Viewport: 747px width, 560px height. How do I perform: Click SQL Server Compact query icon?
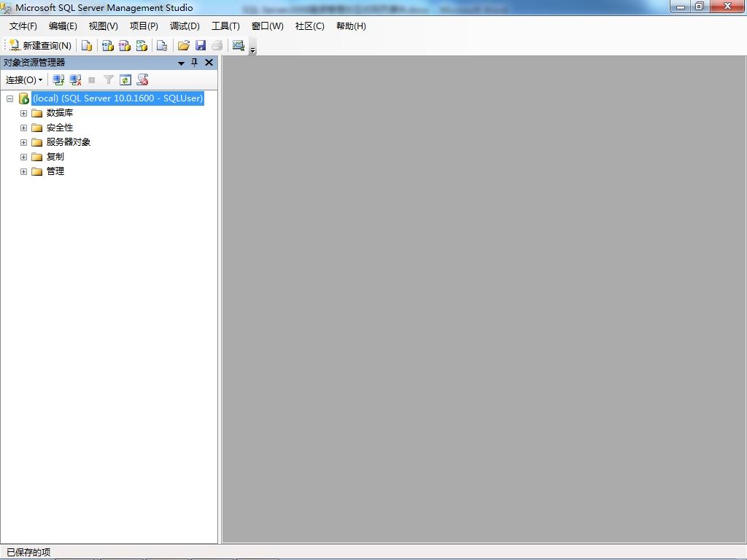click(x=162, y=45)
